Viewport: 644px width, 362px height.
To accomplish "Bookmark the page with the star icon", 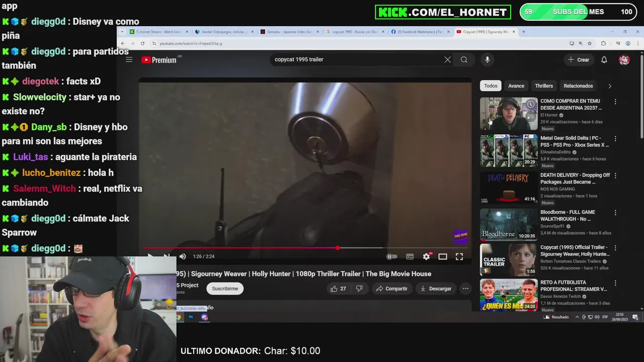I will coord(589,43).
